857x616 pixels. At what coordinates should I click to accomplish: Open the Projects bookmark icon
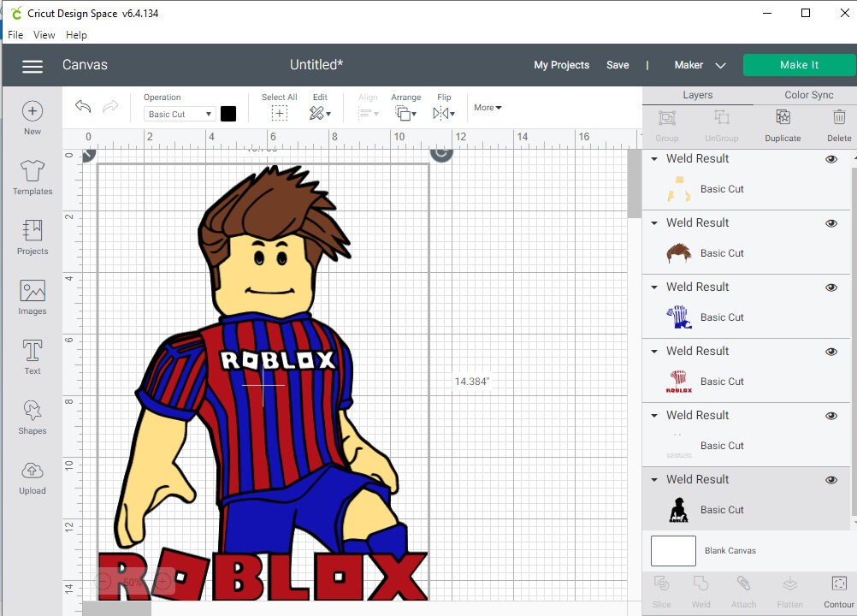tap(33, 230)
